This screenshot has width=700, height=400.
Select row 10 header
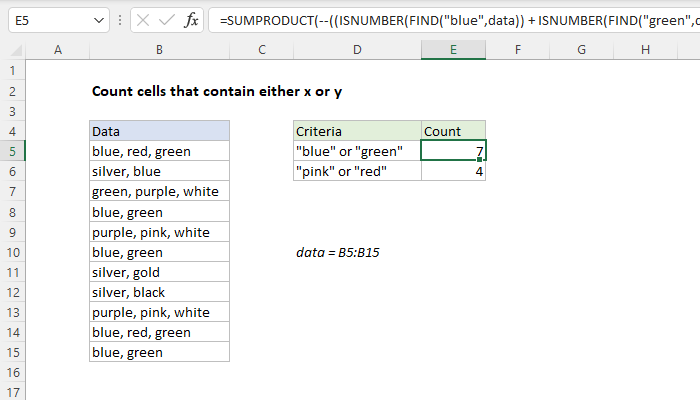(x=11, y=252)
